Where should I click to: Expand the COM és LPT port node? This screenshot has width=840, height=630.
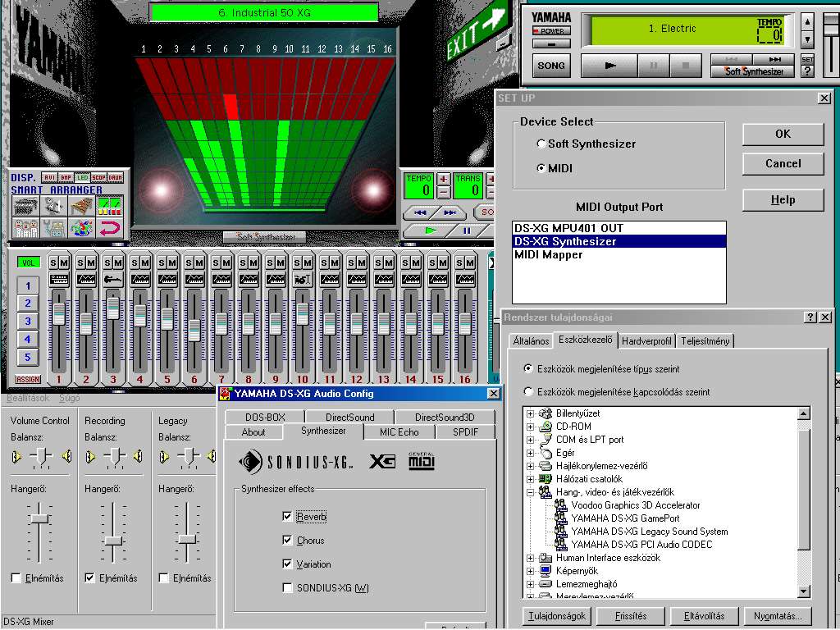[x=530, y=440]
